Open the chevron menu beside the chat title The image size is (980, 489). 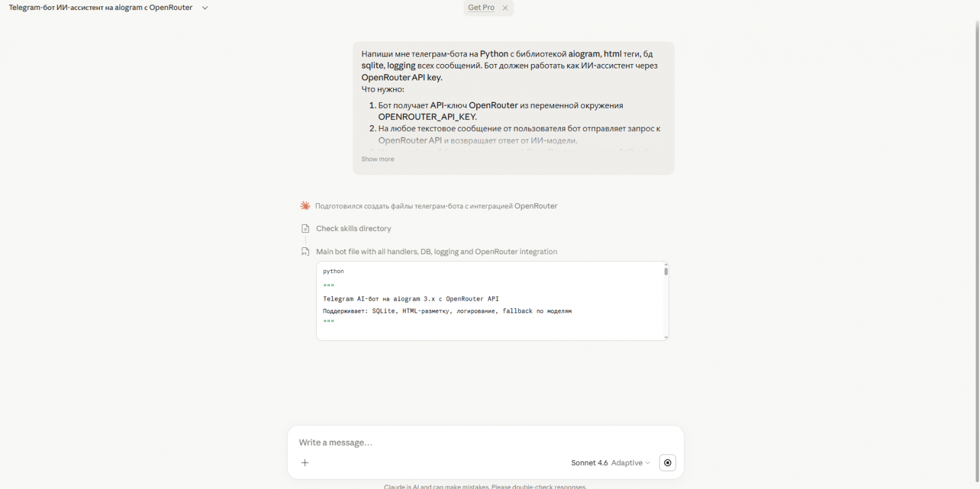(205, 8)
